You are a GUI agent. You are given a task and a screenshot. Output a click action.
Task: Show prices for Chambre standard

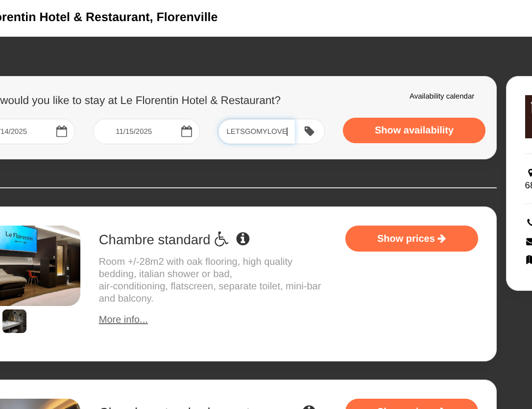(411, 239)
